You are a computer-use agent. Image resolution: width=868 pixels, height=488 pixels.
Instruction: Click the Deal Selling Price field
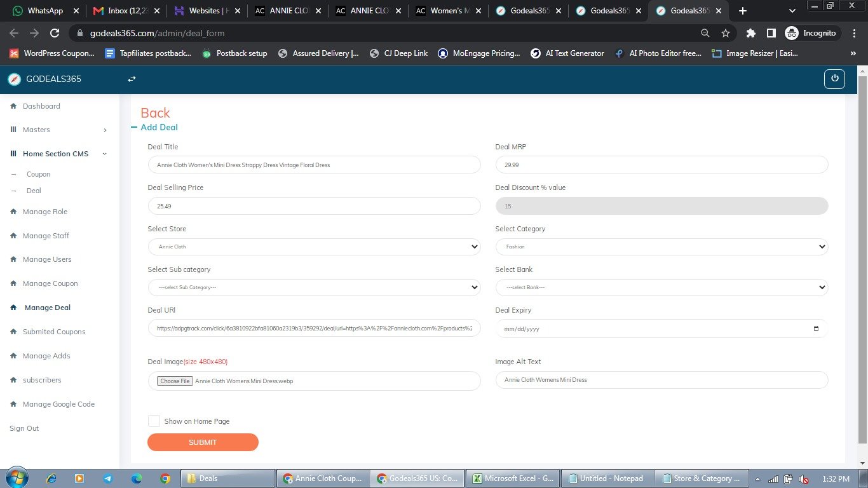pyautogui.click(x=315, y=206)
